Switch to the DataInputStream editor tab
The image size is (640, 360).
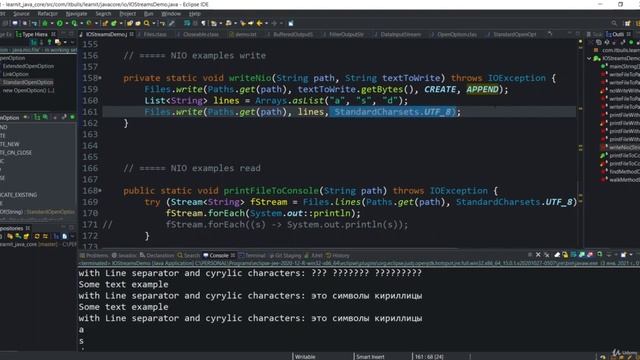(x=400, y=34)
